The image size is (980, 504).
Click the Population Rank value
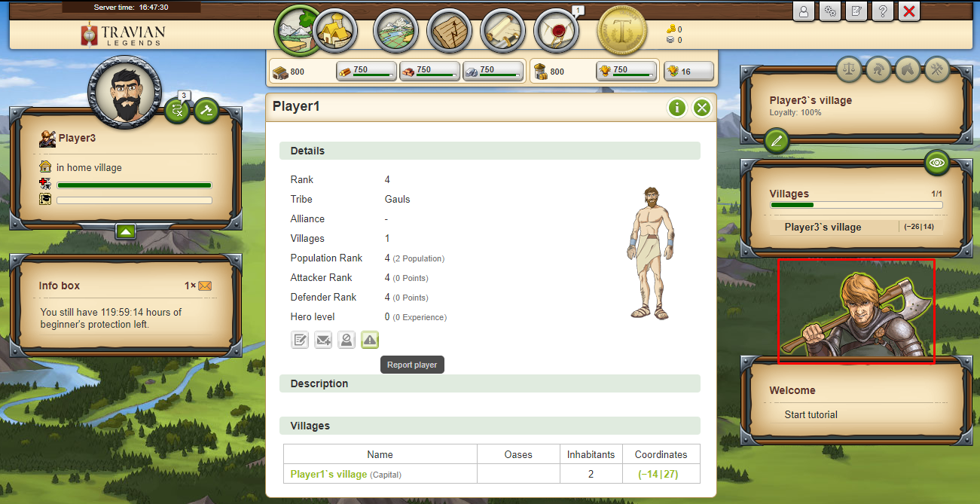414,258
